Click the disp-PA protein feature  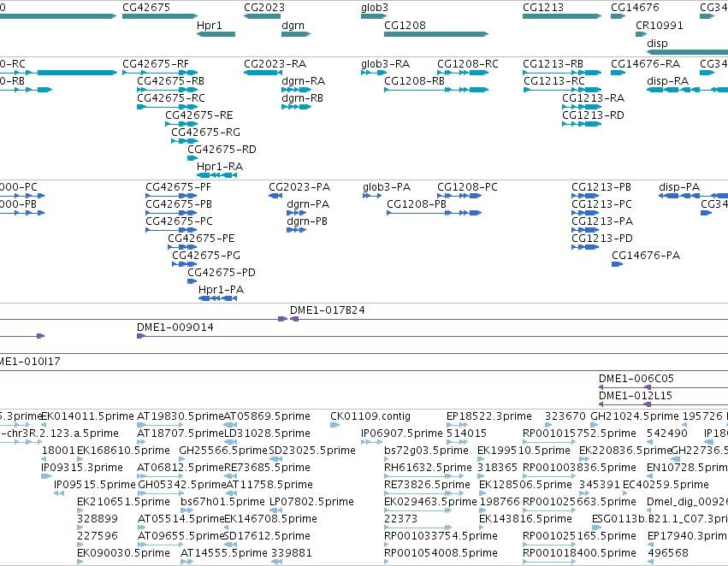click(693, 196)
